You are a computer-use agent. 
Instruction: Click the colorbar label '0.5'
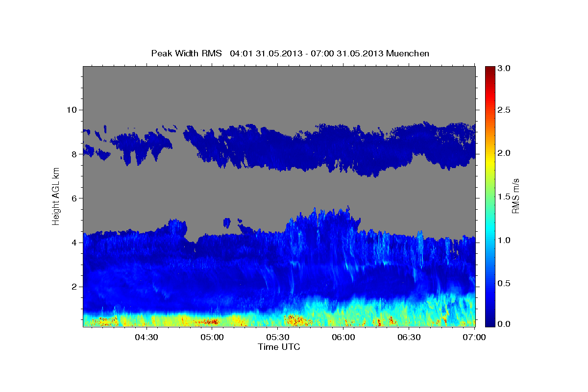click(504, 283)
